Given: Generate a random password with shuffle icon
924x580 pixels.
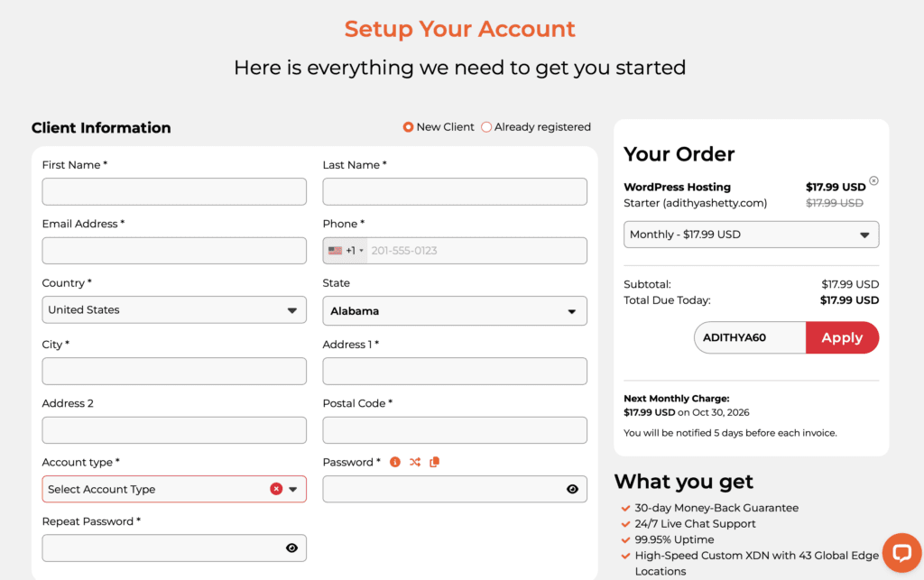Looking at the screenshot, I should point(415,462).
